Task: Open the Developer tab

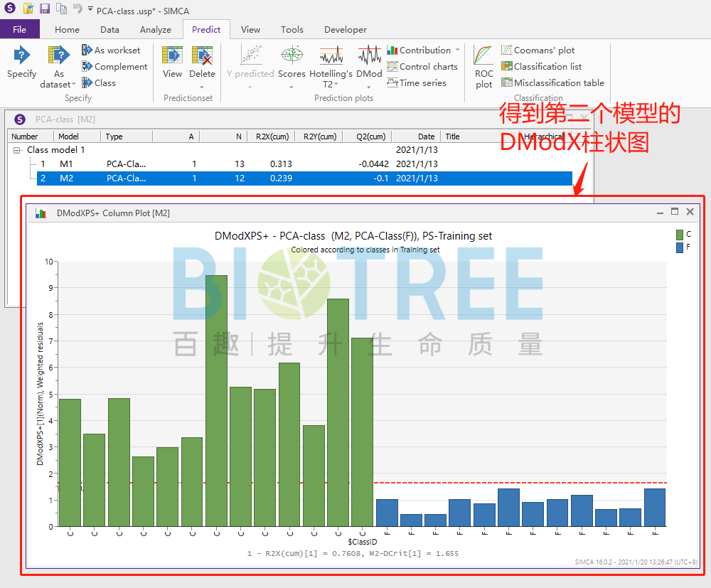Action: point(346,29)
